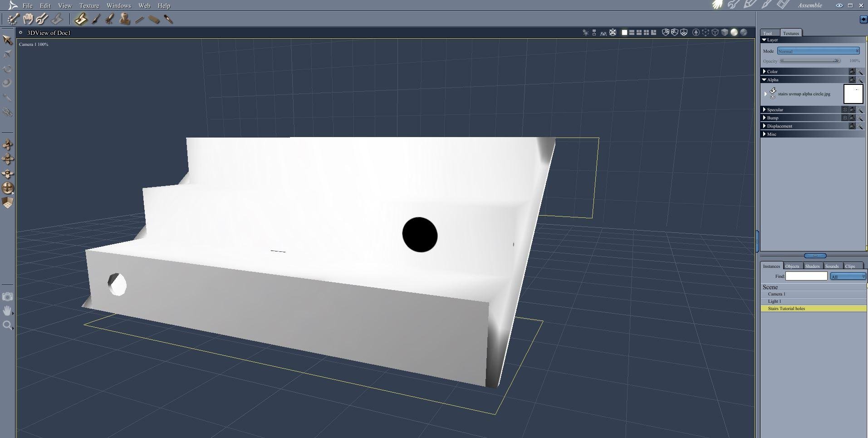The image size is (868, 438).
Task: Expand the Color section
Action: coord(765,72)
